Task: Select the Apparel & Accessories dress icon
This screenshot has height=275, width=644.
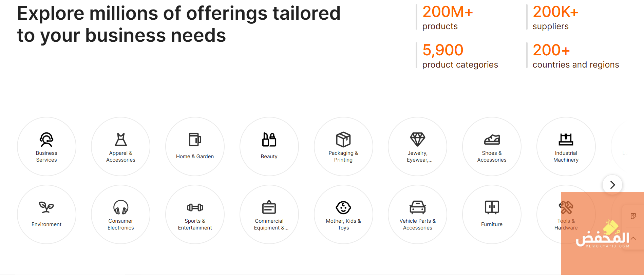Action: pyautogui.click(x=121, y=140)
